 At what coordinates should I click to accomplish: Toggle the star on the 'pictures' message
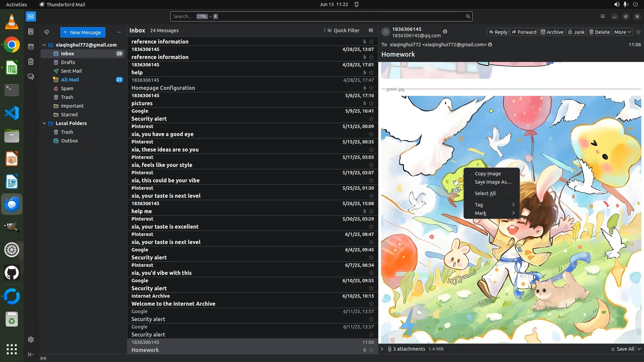tap(371, 103)
